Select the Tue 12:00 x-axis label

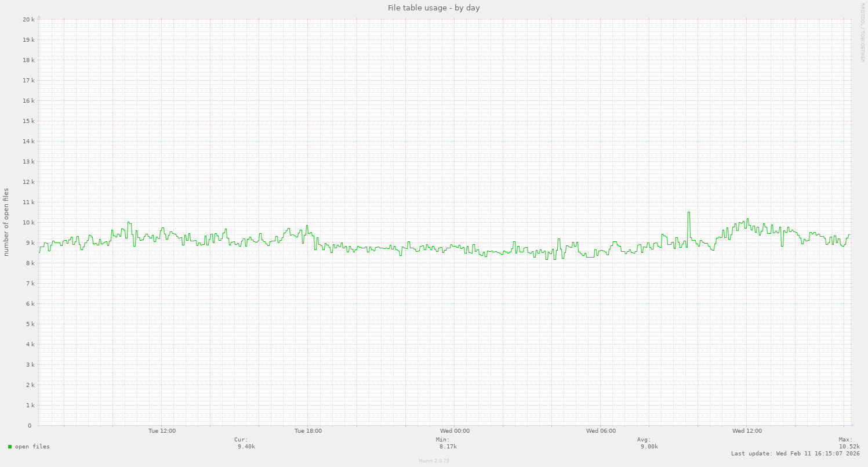[x=163, y=430]
